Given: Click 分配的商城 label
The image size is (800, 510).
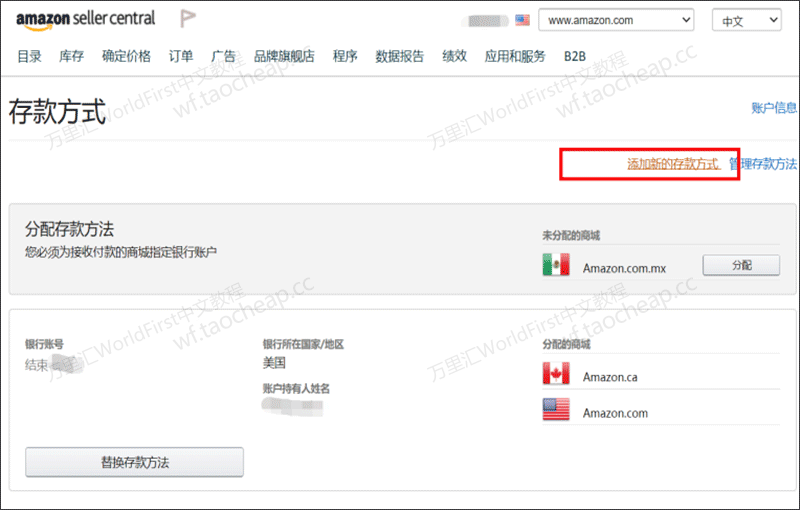Looking at the screenshot, I should pos(566,344).
